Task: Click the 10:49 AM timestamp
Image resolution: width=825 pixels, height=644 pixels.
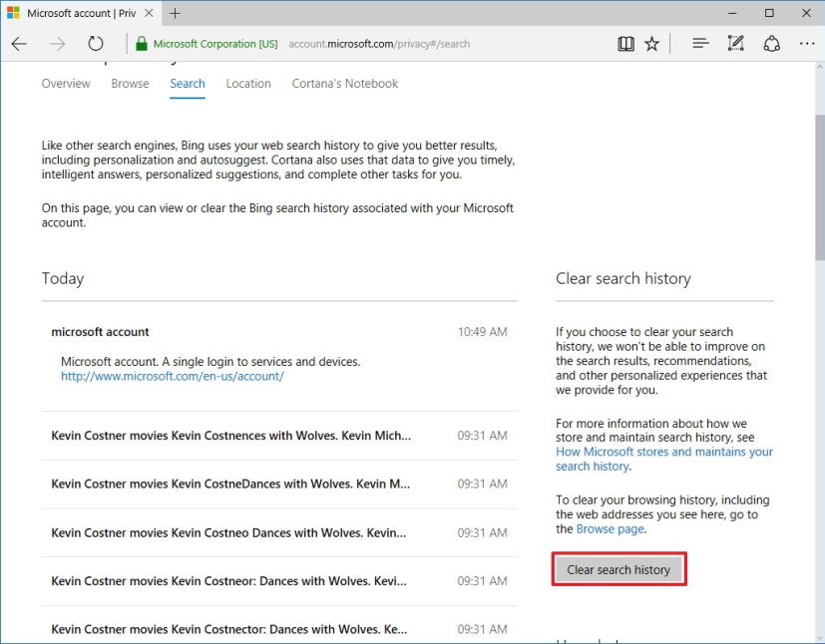Action: 483,332
